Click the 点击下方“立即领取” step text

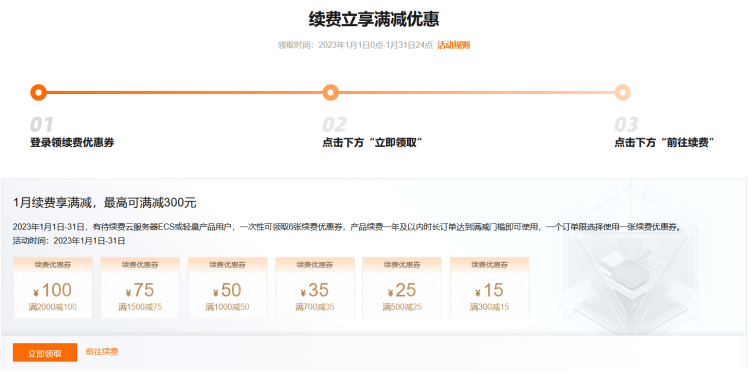371,143
